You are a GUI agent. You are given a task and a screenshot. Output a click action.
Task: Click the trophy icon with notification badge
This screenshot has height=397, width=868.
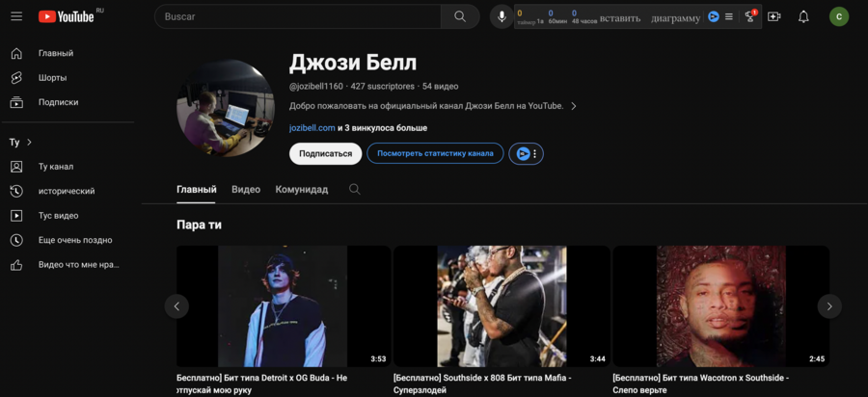[x=750, y=16]
